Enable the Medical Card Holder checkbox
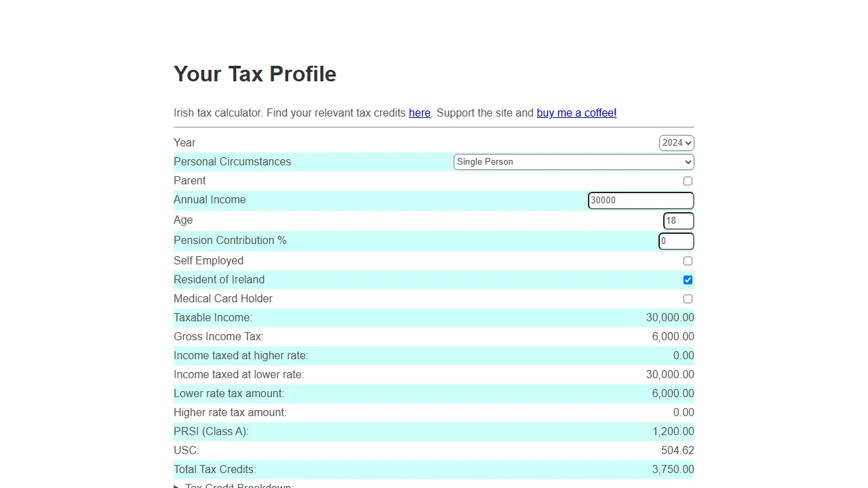The height and width of the screenshot is (488, 868). click(688, 299)
